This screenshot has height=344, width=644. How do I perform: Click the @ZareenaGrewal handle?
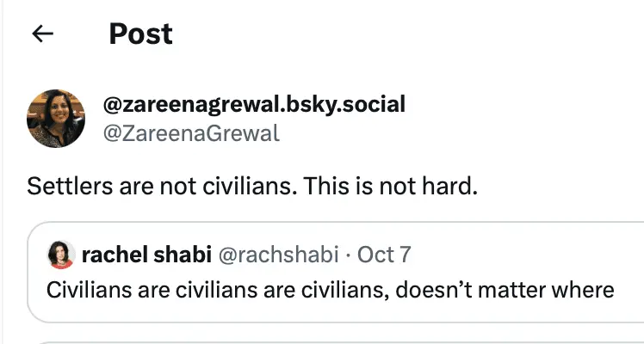pyautogui.click(x=191, y=134)
